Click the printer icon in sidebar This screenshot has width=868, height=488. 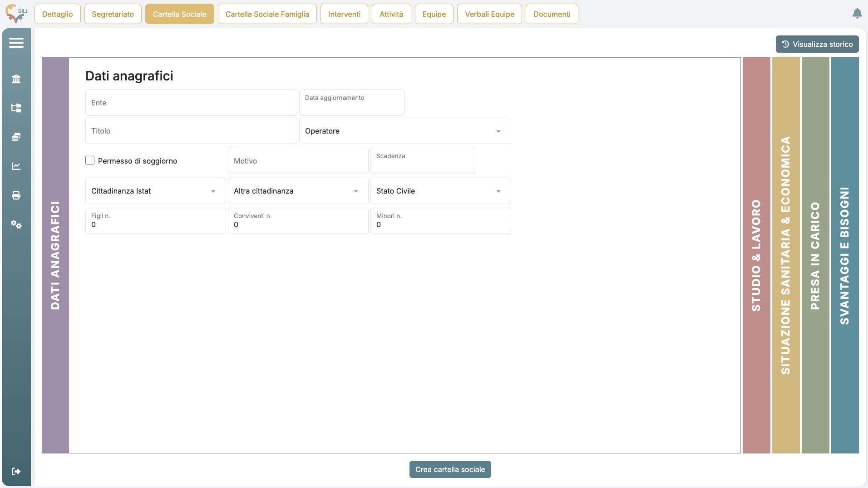[x=16, y=195]
